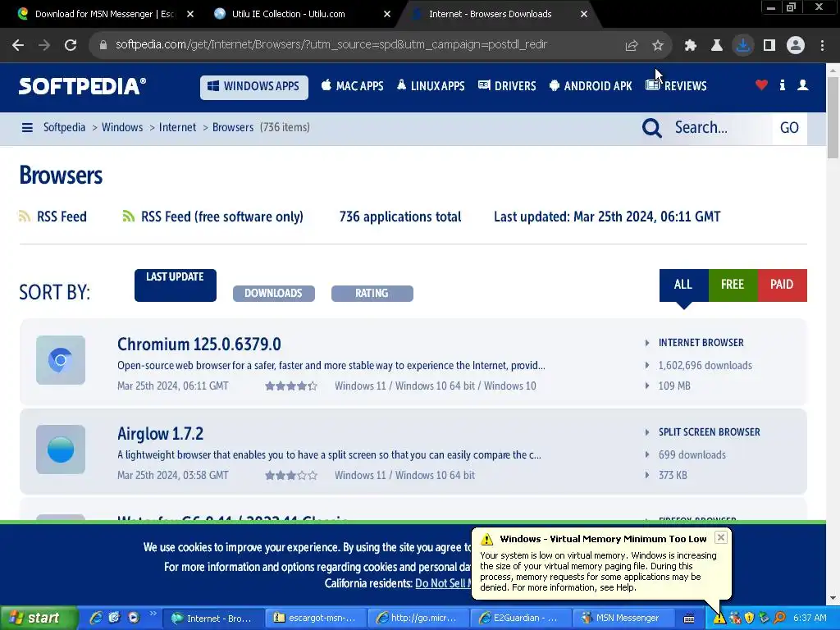Viewport: 840px width, 630px height.
Task: Open the Windows start menu
Action: (x=38, y=619)
